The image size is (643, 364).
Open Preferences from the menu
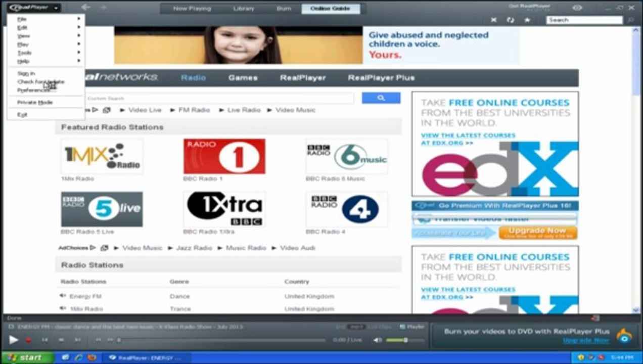[46, 90]
